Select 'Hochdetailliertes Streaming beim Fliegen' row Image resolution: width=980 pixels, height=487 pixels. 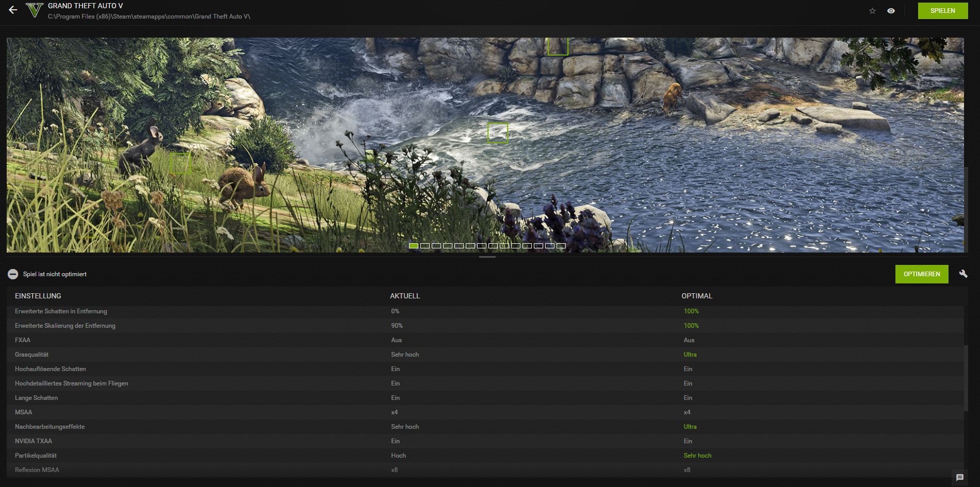pyautogui.click(x=485, y=383)
